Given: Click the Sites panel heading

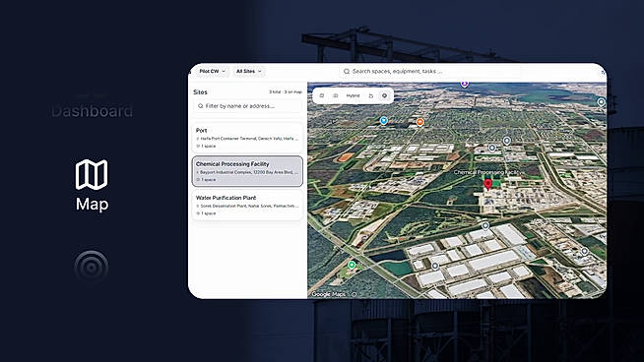Looking at the screenshot, I should (x=201, y=92).
